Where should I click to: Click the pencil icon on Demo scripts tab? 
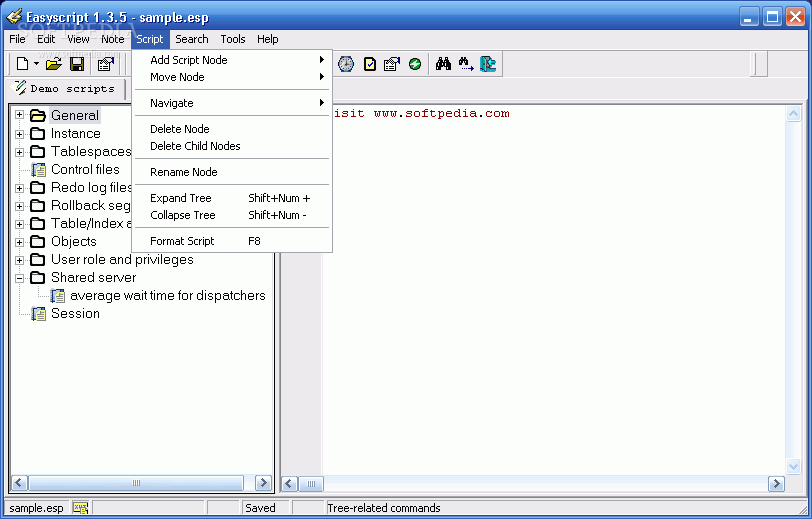[20, 88]
